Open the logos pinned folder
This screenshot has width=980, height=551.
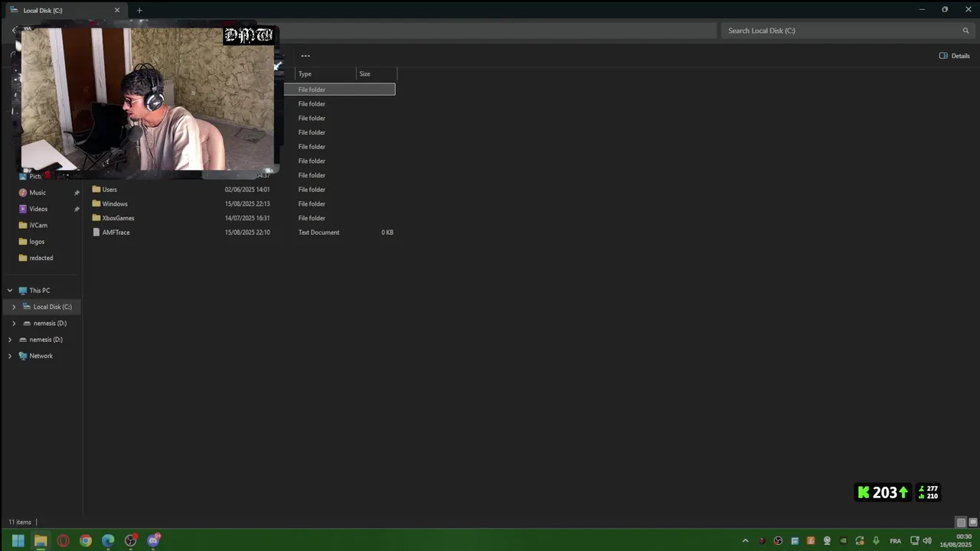pos(37,242)
